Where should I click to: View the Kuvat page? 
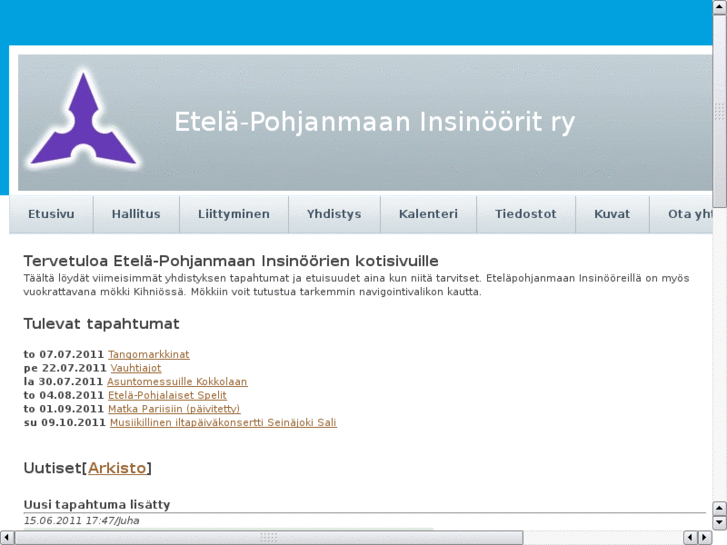[612, 214]
